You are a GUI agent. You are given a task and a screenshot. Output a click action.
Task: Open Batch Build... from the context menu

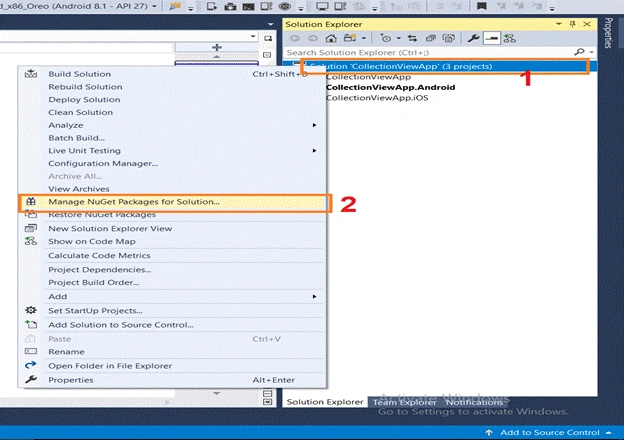(172, 138)
